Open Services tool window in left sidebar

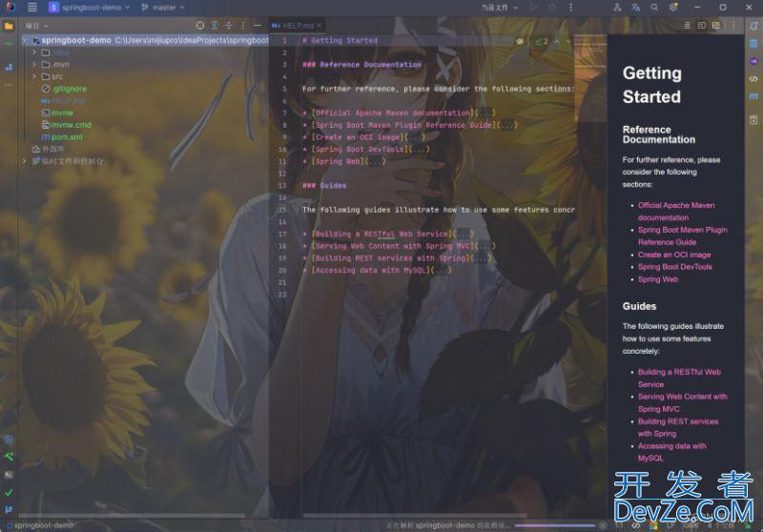(x=9, y=440)
